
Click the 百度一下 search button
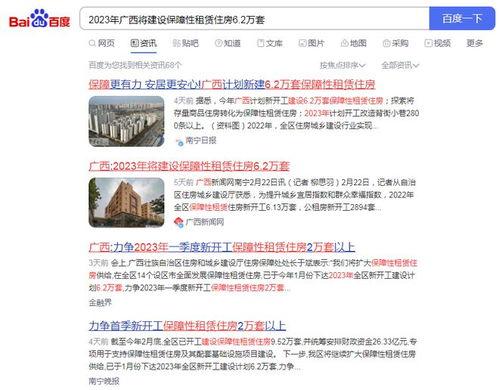[x=462, y=19]
